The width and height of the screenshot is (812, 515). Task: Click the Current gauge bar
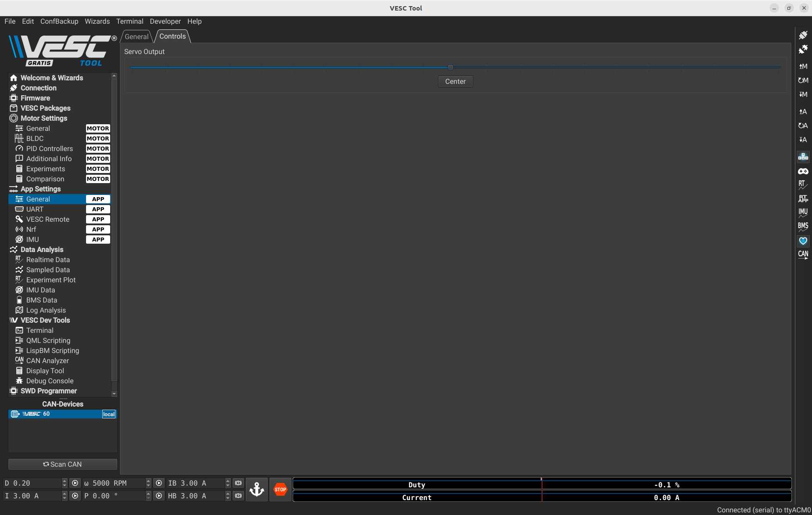(x=542, y=497)
